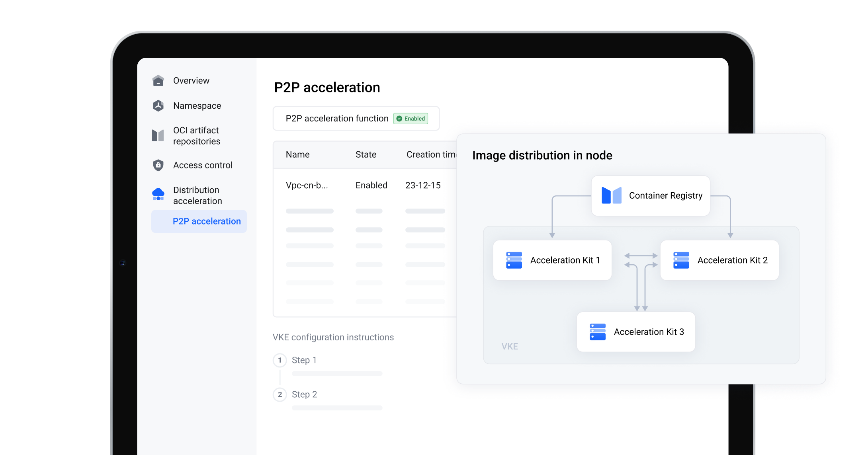The width and height of the screenshot is (868, 455).
Task: Click the Container Registry blue icon
Action: (612, 195)
